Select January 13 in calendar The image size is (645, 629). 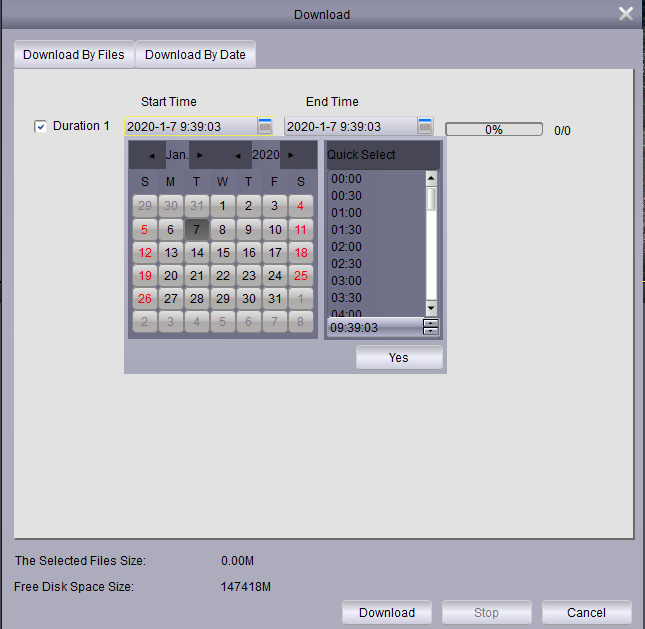[x=171, y=252]
